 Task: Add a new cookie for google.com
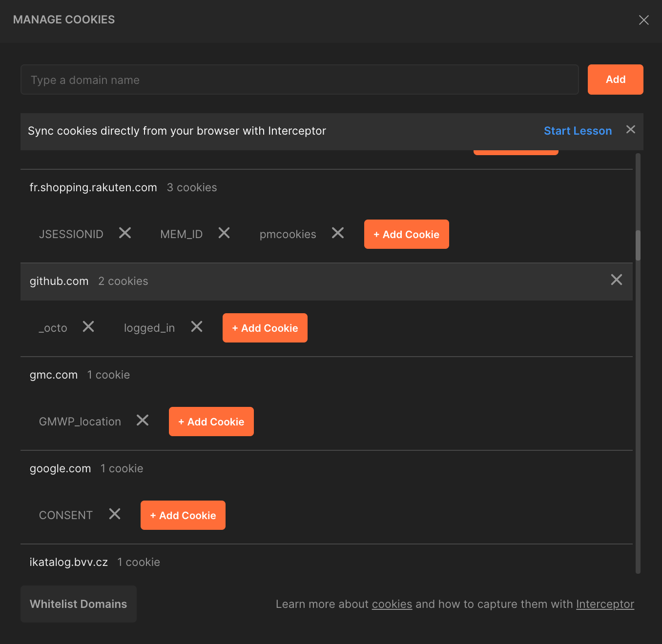click(x=183, y=515)
